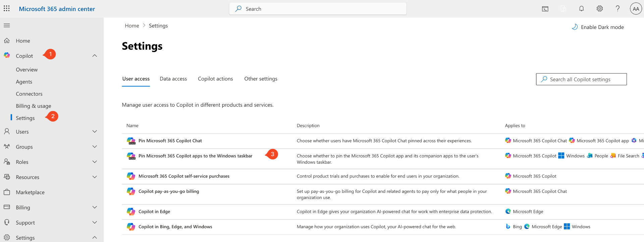Click the Home house icon in sidebar

[7, 41]
